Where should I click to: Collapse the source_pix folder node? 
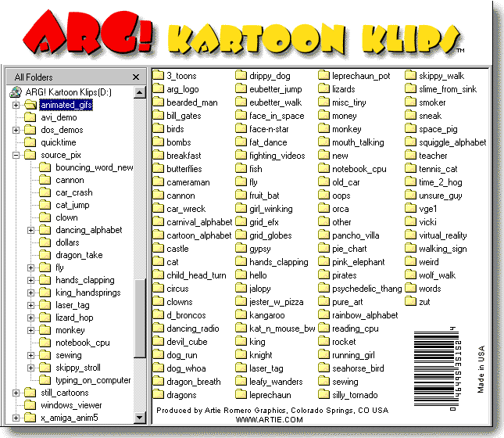16,155
